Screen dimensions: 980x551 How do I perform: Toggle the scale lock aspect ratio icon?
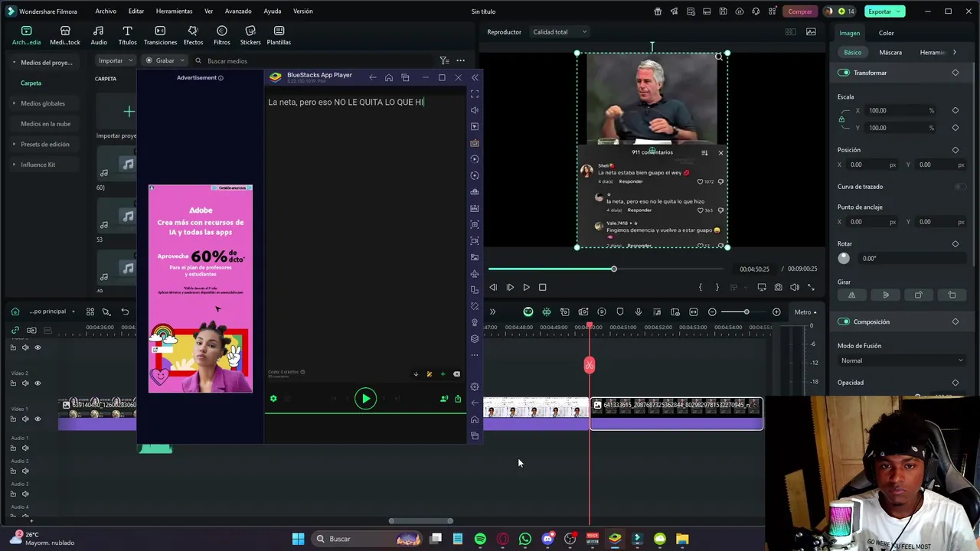(841, 119)
